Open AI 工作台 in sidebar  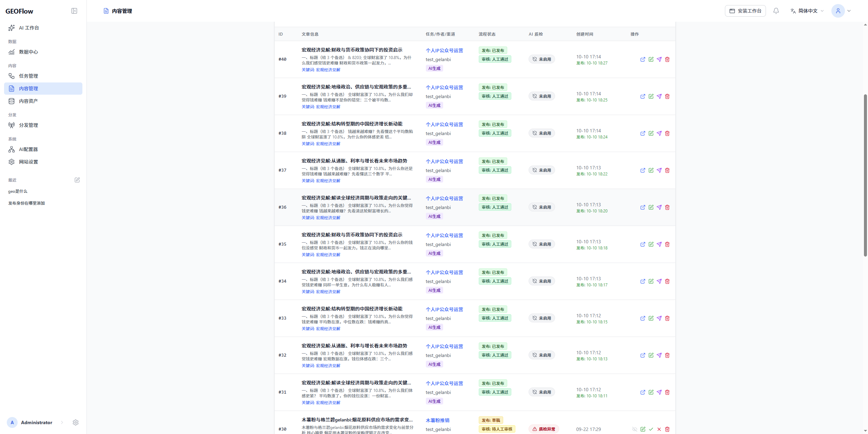click(x=43, y=28)
